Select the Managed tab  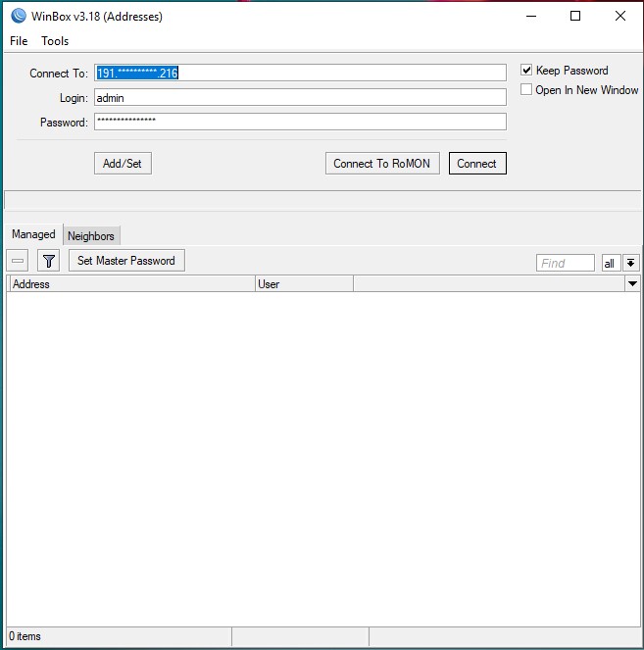point(33,234)
